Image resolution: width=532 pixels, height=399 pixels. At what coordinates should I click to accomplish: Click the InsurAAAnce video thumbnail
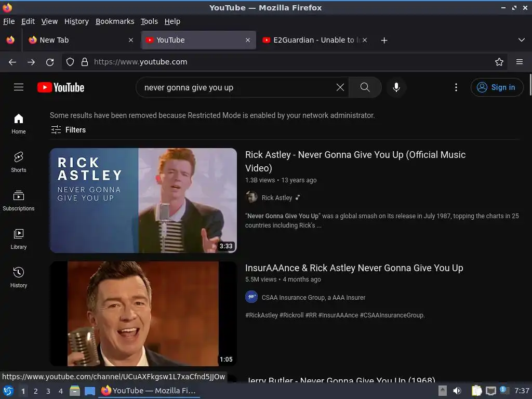point(143,313)
